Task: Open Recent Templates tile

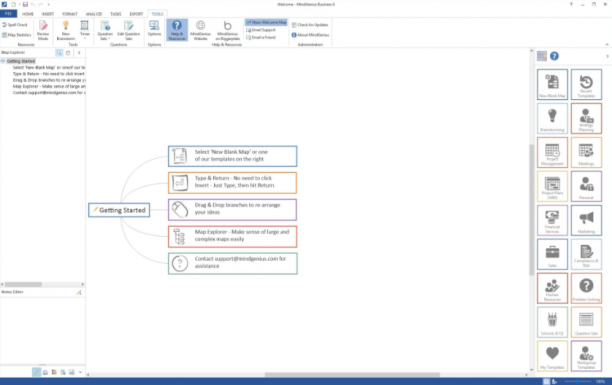Action: (x=586, y=84)
